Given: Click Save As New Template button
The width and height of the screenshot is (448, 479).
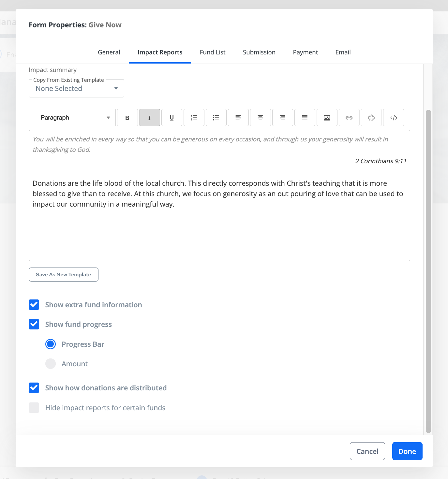Looking at the screenshot, I should pos(64,274).
